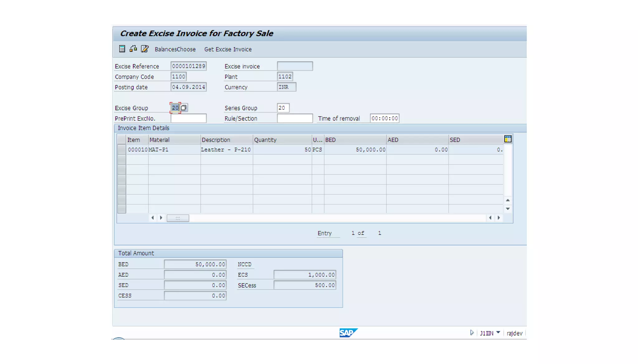Viewport: 638px width, 364px height.
Task: Click the BED column header
Action: pyautogui.click(x=355, y=140)
